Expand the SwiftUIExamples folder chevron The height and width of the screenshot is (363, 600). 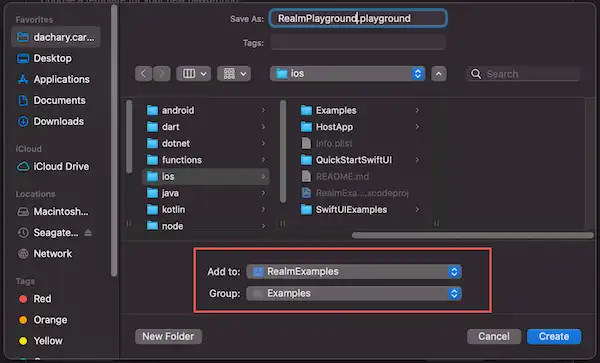pos(417,210)
